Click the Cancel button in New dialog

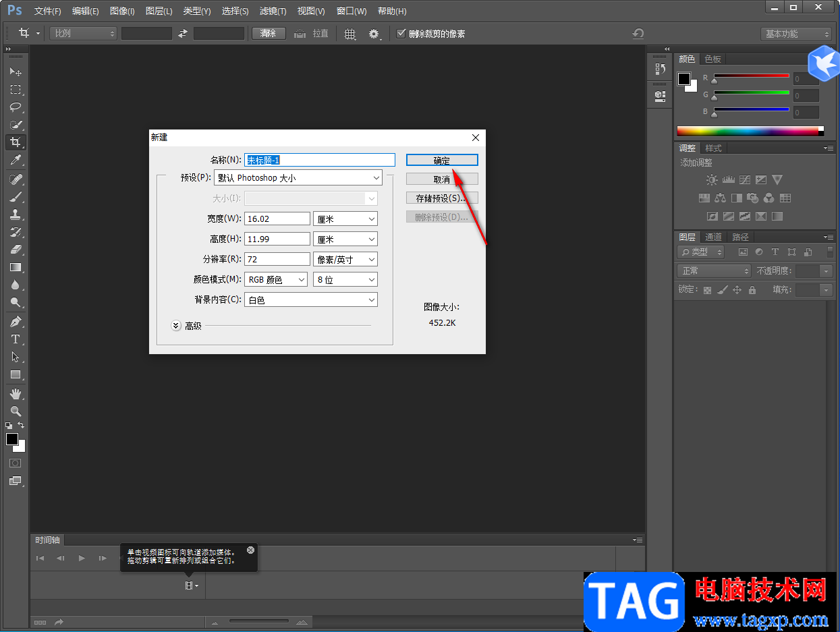442,179
